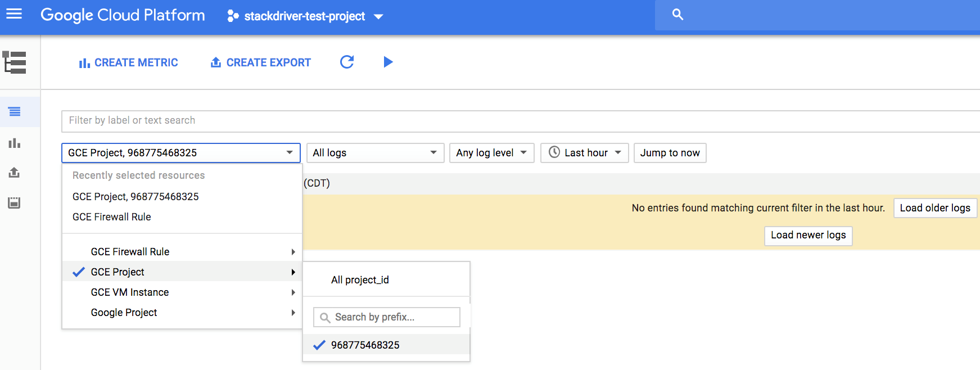Click the CREATE EXPORT button

click(x=261, y=62)
